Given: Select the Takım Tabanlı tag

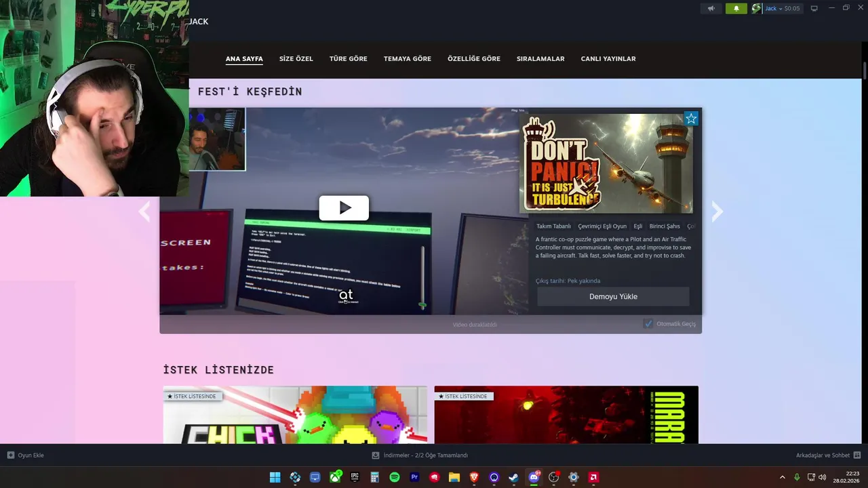Looking at the screenshot, I should click(553, 226).
